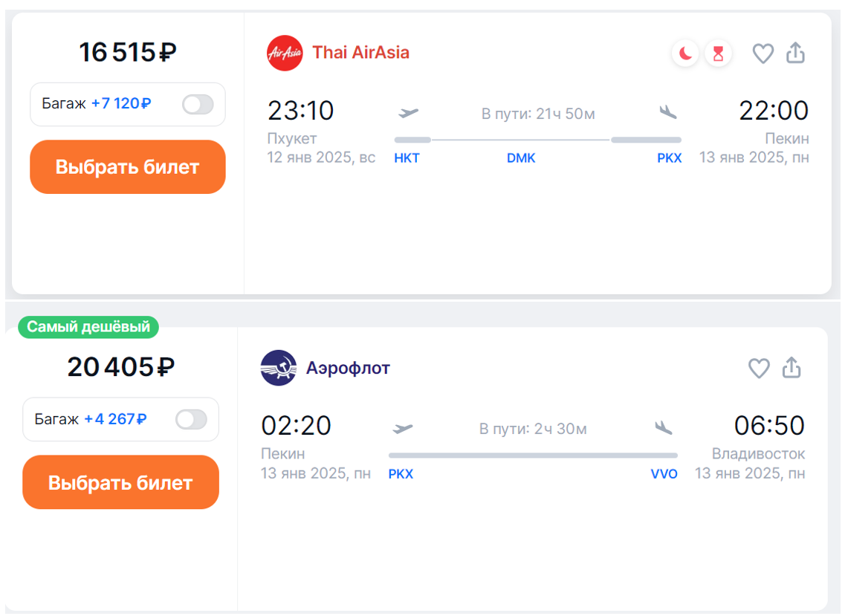The width and height of the screenshot is (845, 616).
Task: Click the long layover hourglass icon
Action: click(718, 54)
